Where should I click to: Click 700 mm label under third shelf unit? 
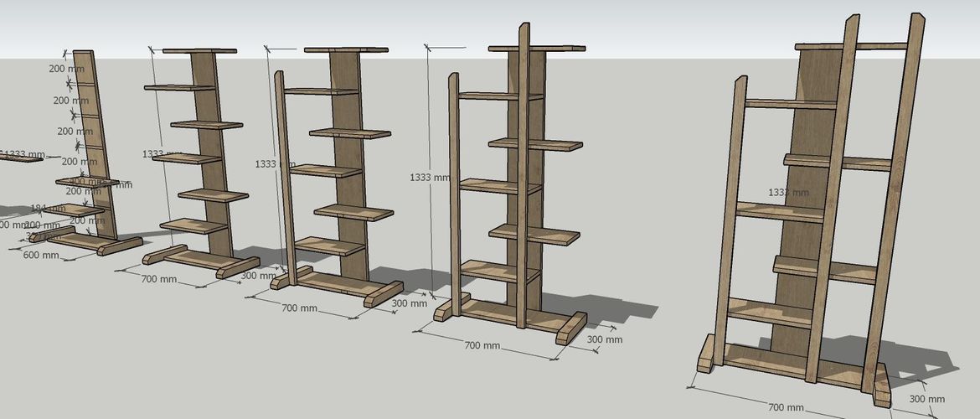point(299,308)
